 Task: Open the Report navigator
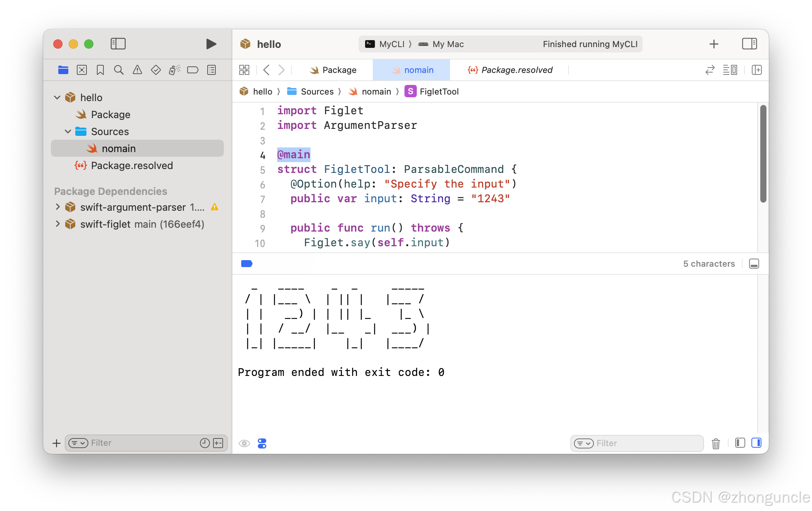tap(211, 70)
